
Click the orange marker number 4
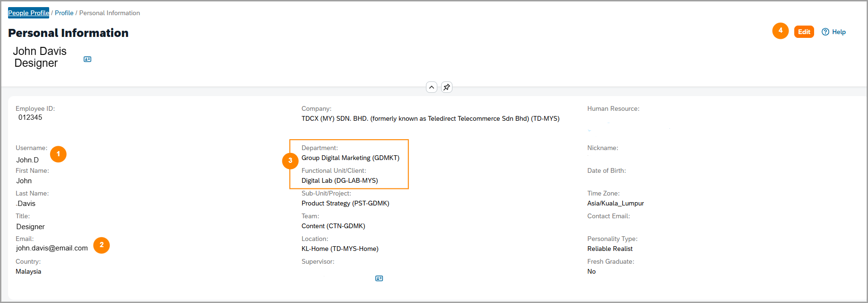[781, 31]
